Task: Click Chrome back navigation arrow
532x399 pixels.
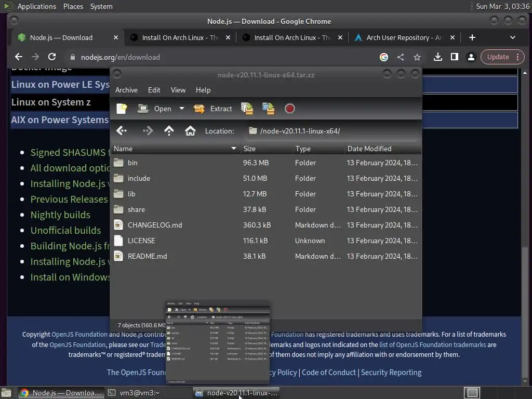Action: (x=19, y=57)
